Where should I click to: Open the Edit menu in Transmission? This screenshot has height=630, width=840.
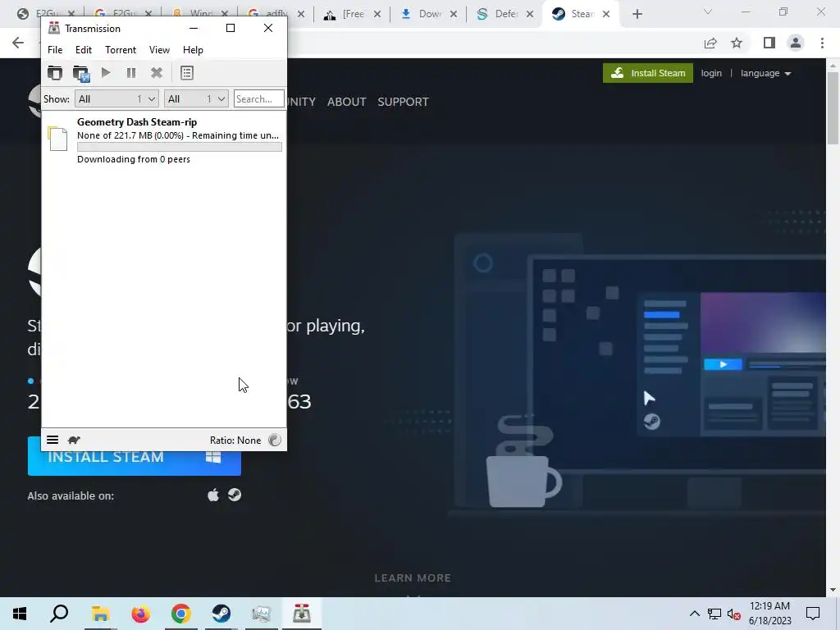(84, 50)
